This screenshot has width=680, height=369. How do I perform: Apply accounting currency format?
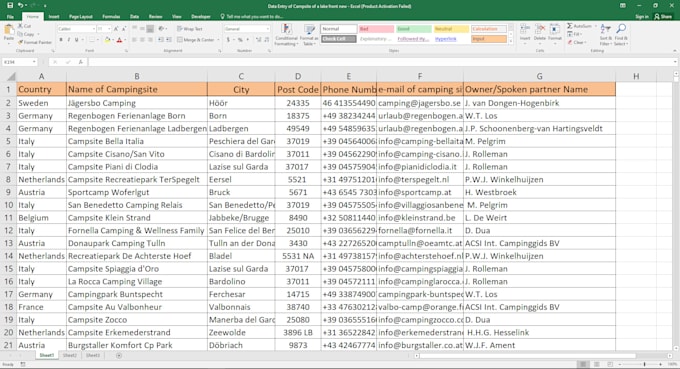(x=228, y=40)
